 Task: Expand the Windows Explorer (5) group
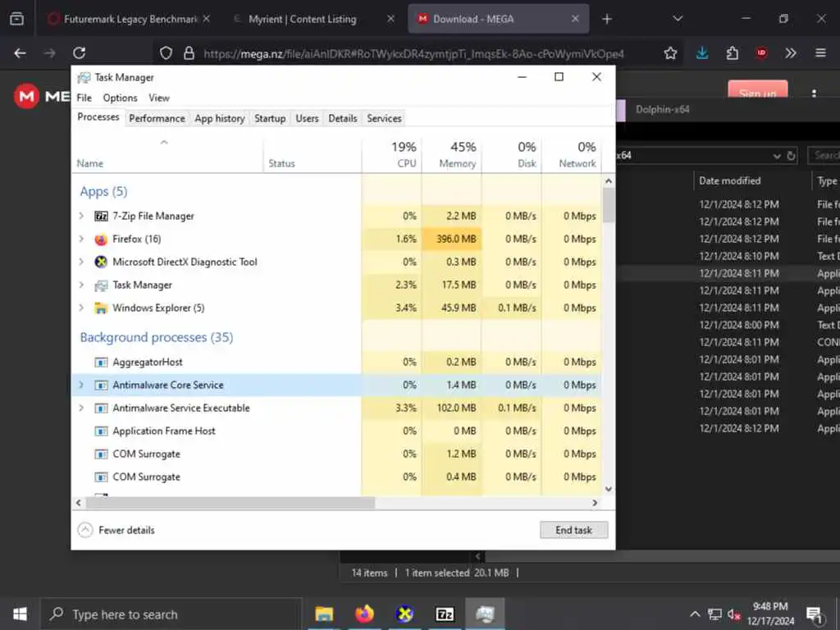coord(81,308)
